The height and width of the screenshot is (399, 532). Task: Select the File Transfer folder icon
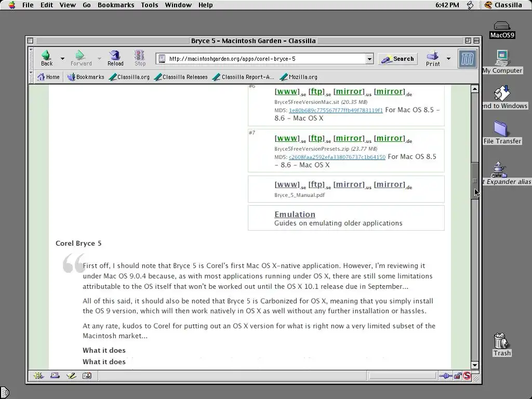(502, 132)
